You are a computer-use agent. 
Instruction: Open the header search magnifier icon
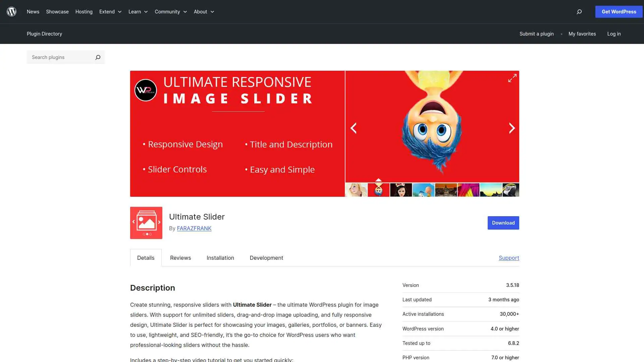tap(579, 12)
